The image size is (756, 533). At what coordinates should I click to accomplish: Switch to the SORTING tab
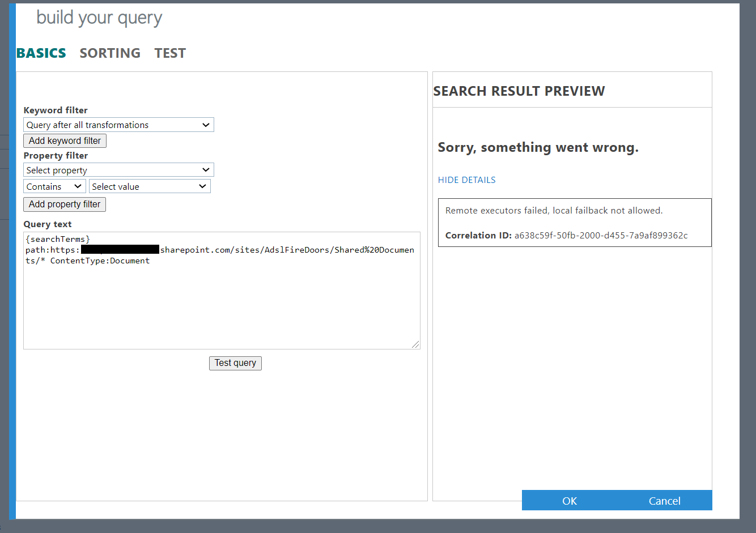110,53
